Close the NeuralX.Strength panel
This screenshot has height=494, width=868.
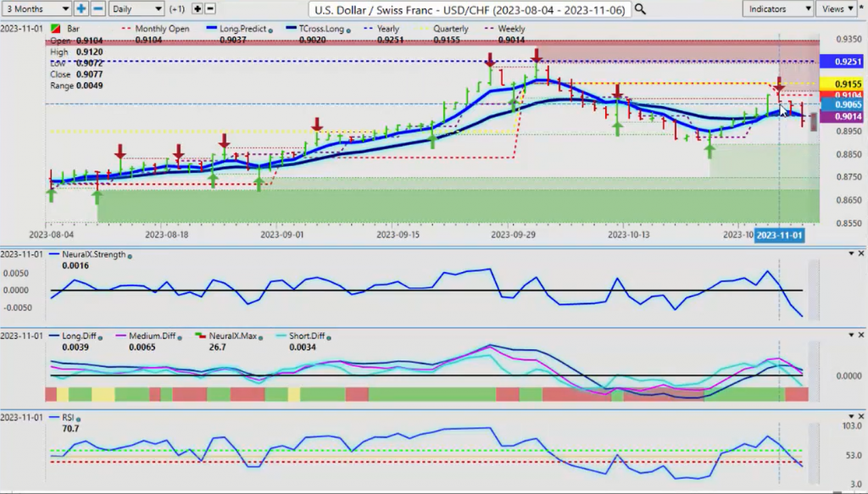pyautogui.click(x=861, y=253)
